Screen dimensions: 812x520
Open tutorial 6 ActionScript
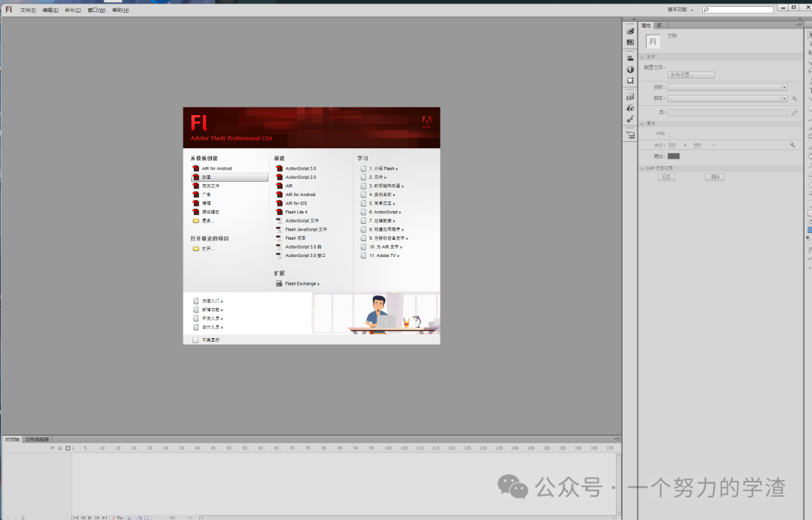(385, 212)
